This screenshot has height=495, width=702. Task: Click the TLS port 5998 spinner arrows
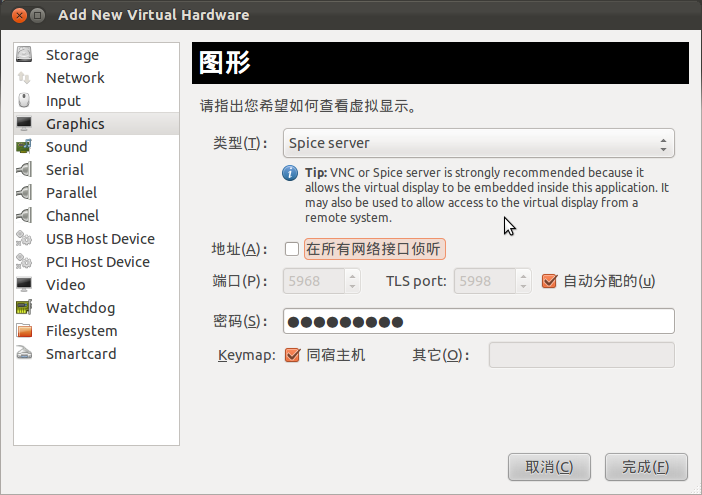pyautogui.click(x=523, y=281)
